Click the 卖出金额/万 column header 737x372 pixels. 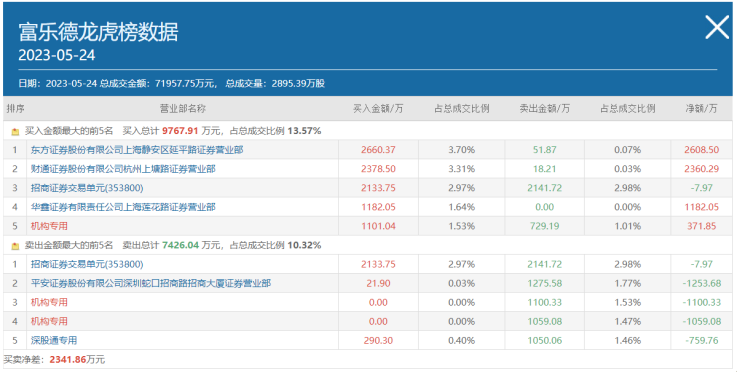(x=545, y=109)
